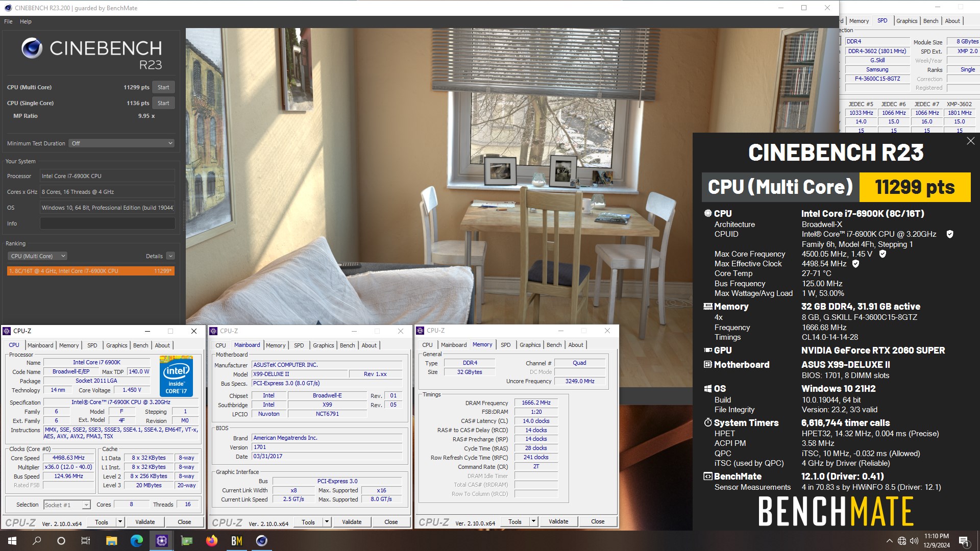Switch to Cinebench taskbar icon
This screenshot has height=551, width=980.
pyautogui.click(x=261, y=541)
